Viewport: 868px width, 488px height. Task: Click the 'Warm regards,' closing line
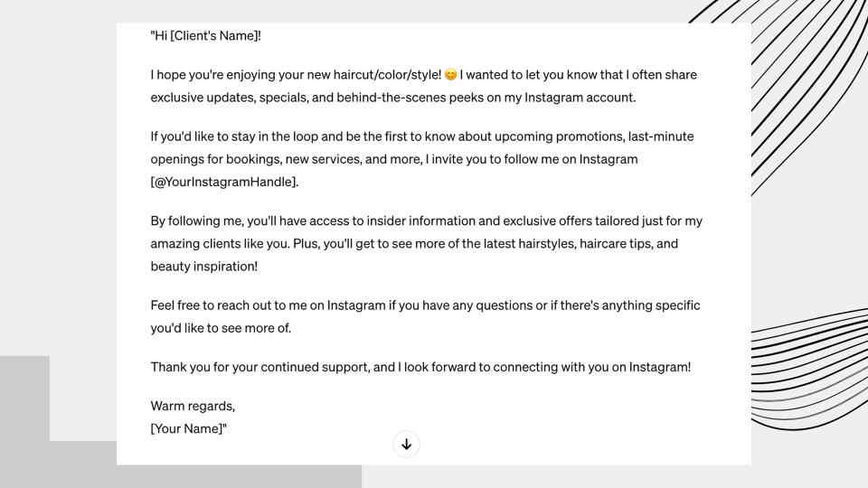193,406
